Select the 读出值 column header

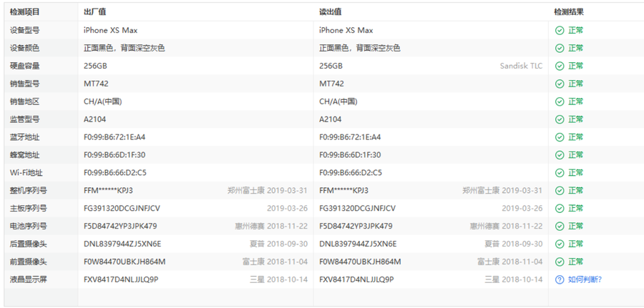[330, 12]
